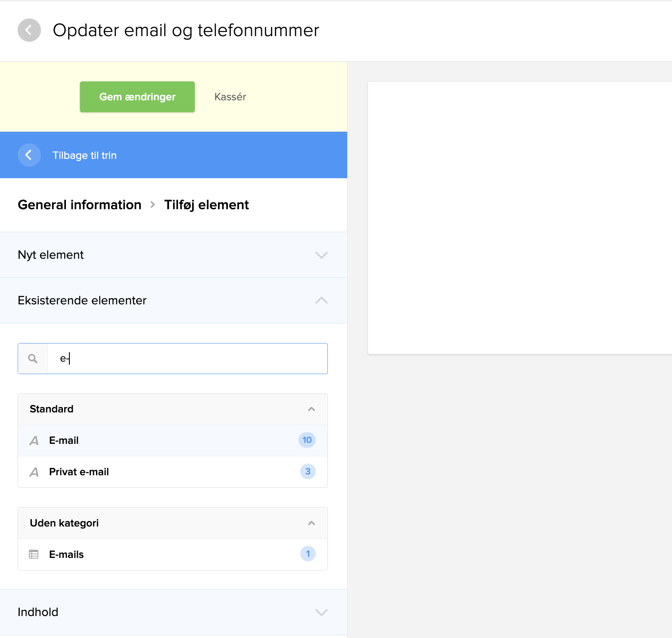Image resolution: width=672 pixels, height=638 pixels.
Task: Collapse the Uden kategori group
Action: click(311, 523)
